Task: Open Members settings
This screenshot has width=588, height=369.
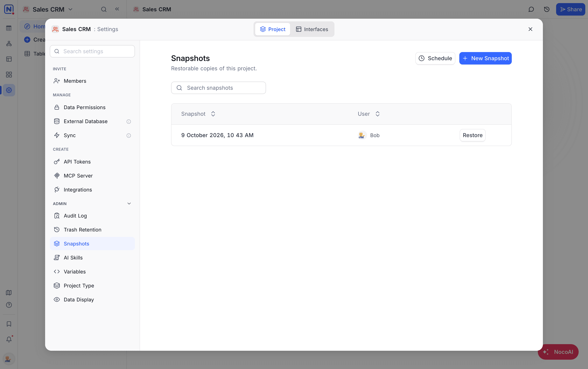Action: [92, 81]
